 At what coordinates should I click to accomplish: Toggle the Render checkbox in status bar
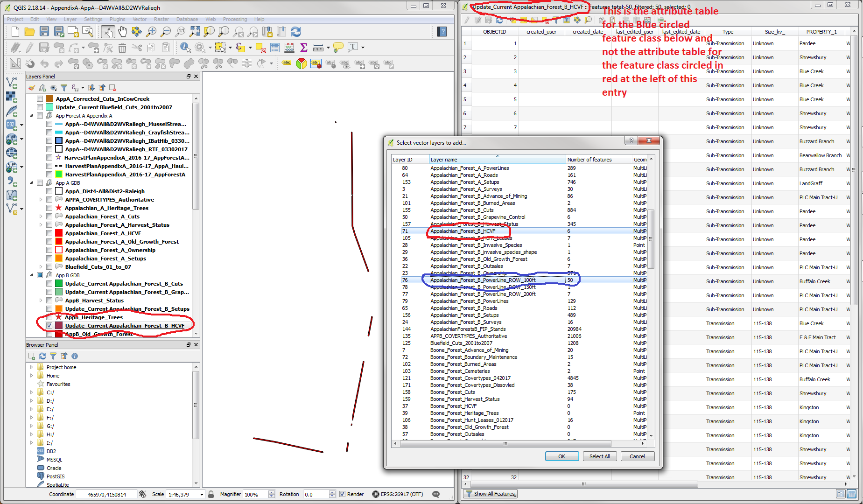[x=342, y=494]
